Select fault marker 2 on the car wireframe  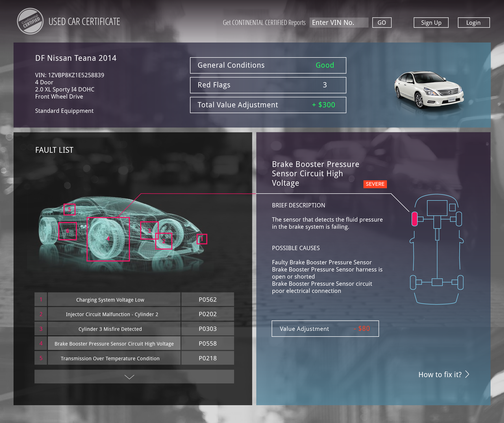[164, 241]
